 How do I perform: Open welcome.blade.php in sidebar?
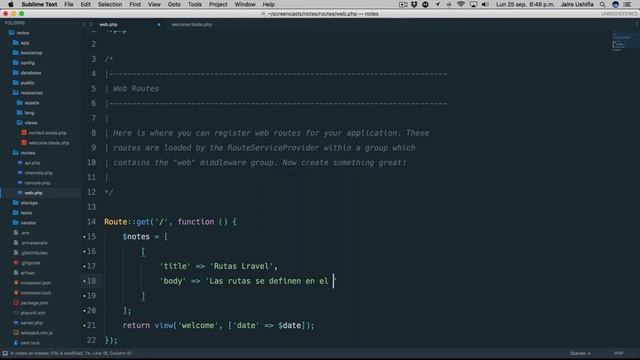(x=45, y=143)
